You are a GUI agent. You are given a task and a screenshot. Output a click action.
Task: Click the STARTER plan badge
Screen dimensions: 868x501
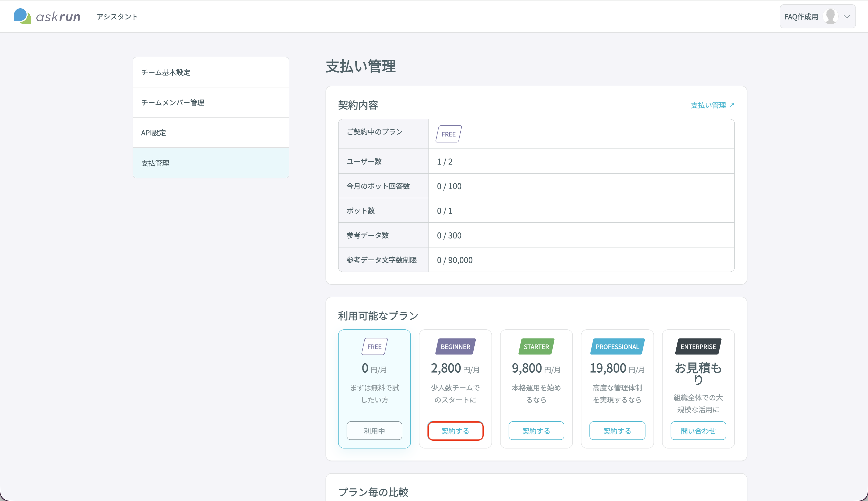(x=536, y=346)
